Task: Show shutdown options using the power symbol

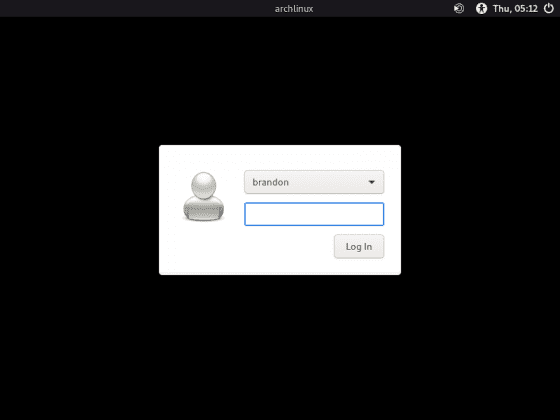Action: (x=549, y=8)
